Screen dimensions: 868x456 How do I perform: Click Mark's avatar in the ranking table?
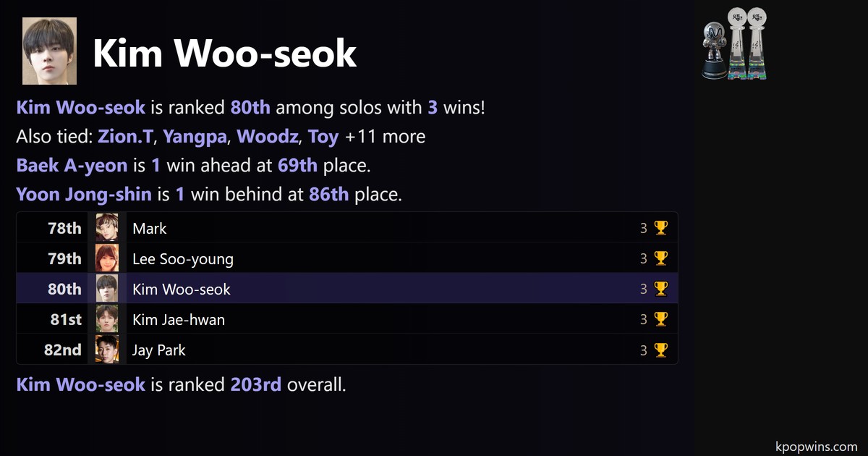point(107,229)
